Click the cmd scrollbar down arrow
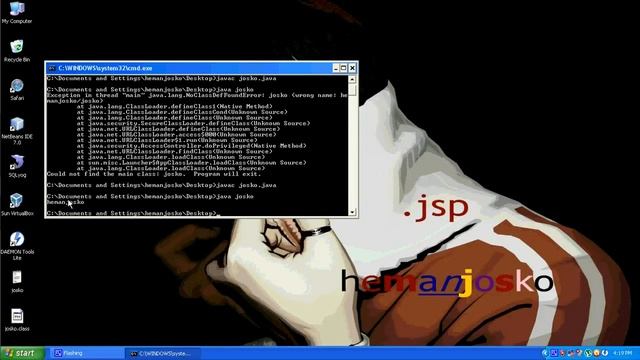This screenshot has height=360, width=640. pyautogui.click(x=352, y=212)
